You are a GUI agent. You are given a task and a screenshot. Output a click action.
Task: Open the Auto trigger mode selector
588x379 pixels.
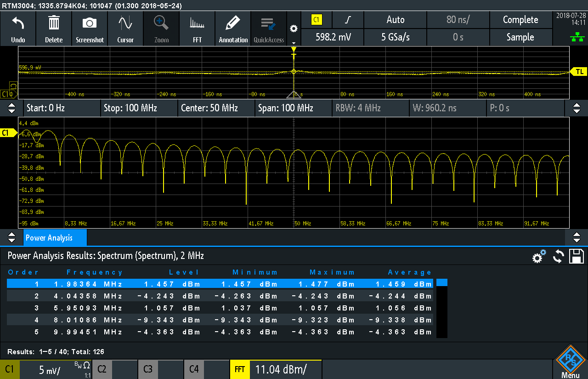pyautogui.click(x=395, y=20)
